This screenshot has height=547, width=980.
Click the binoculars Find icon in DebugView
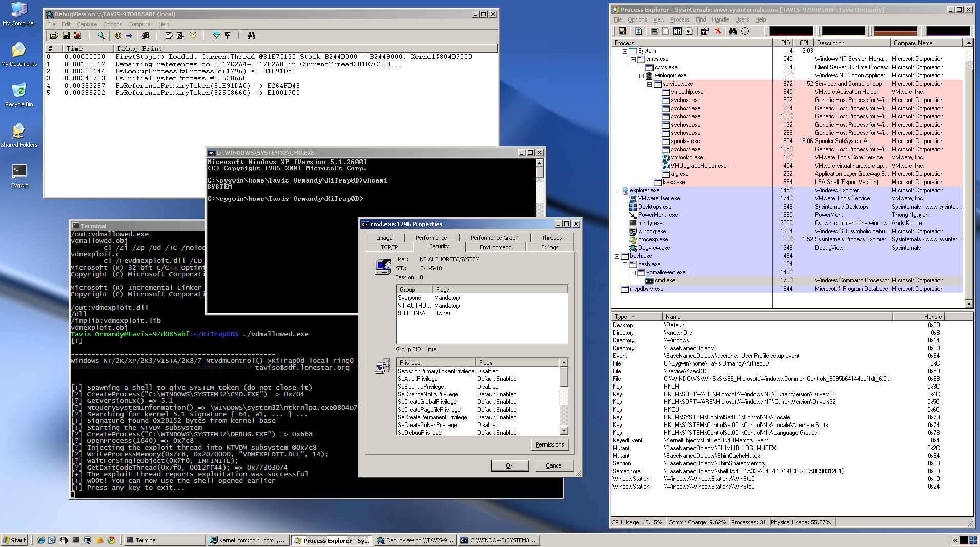pyautogui.click(x=251, y=35)
